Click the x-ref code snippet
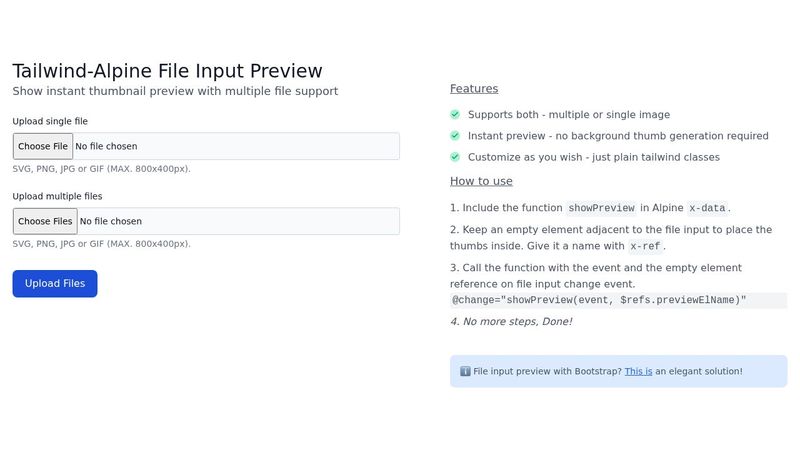 [647, 246]
